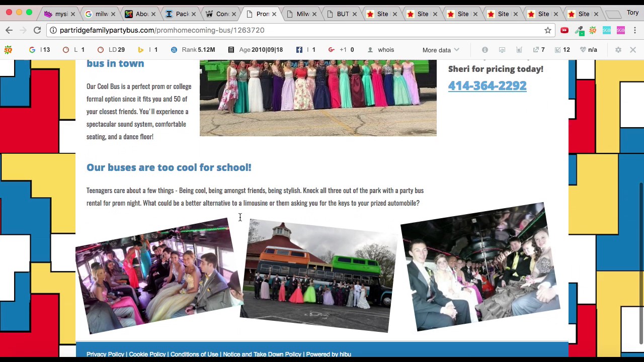Expand the More data dropdown
This screenshot has height=362, width=644.
pyautogui.click(x=441, y=50)
